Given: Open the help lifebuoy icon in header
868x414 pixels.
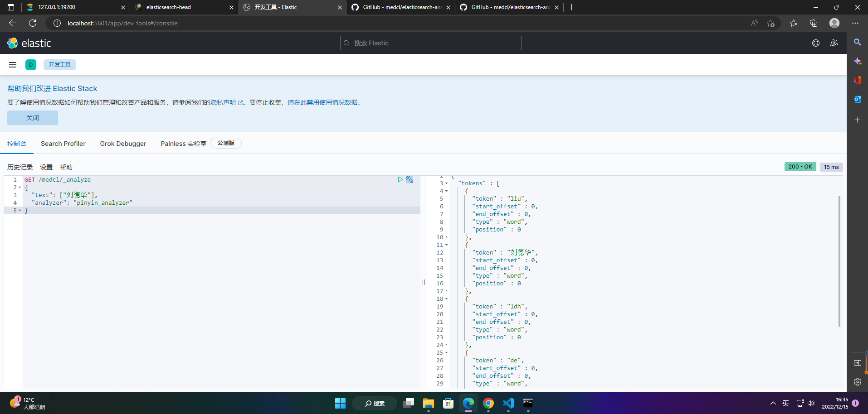Looking at the screenshot, I should pos(816,43).
